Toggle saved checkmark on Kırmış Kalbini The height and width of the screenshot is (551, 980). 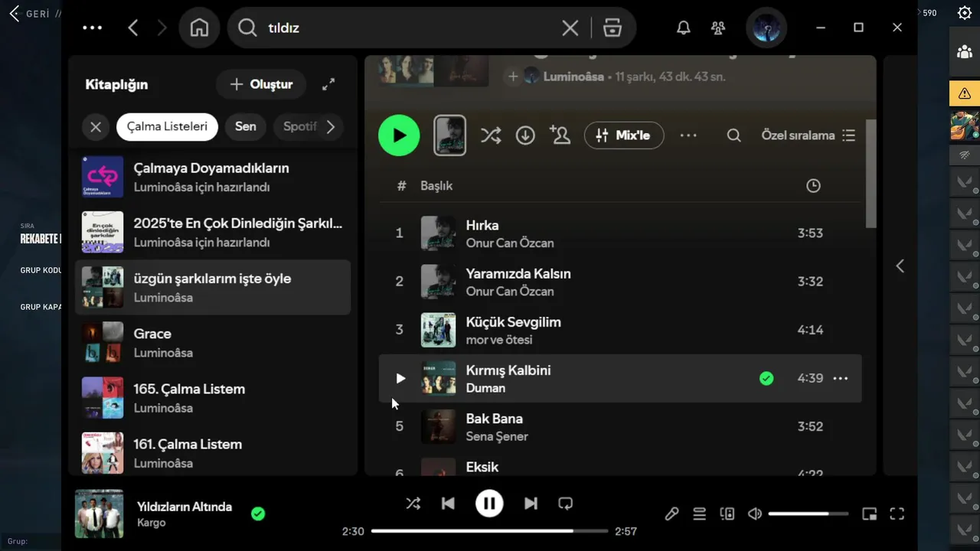(766, 378)
